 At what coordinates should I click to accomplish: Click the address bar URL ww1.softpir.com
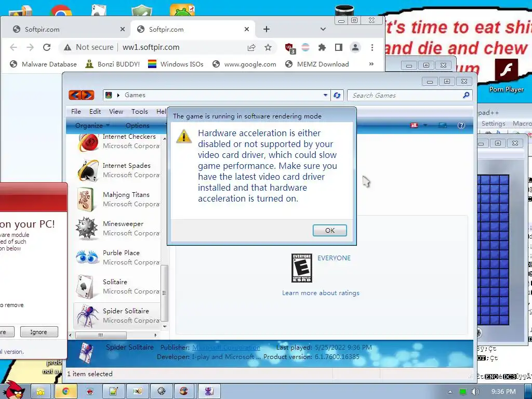click(151, 47)
